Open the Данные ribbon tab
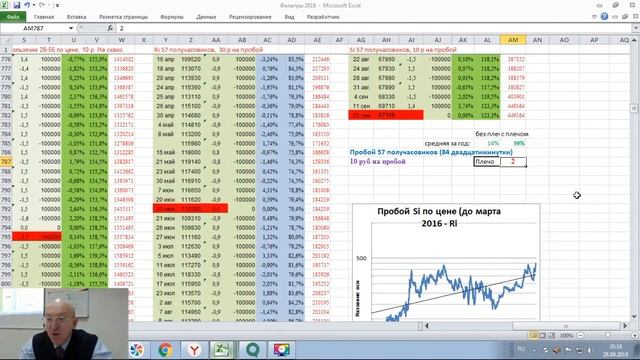640x360 pixels. click(x=206, y=17)
